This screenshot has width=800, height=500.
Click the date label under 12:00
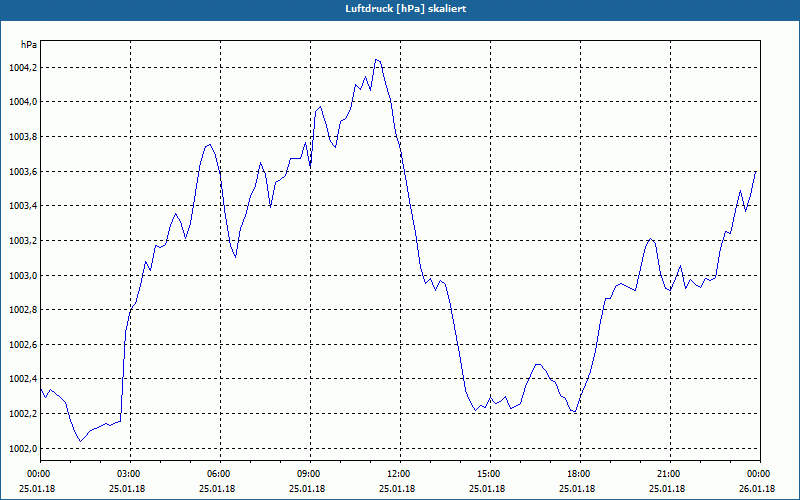pyautogui.click(x=397, y=489)
